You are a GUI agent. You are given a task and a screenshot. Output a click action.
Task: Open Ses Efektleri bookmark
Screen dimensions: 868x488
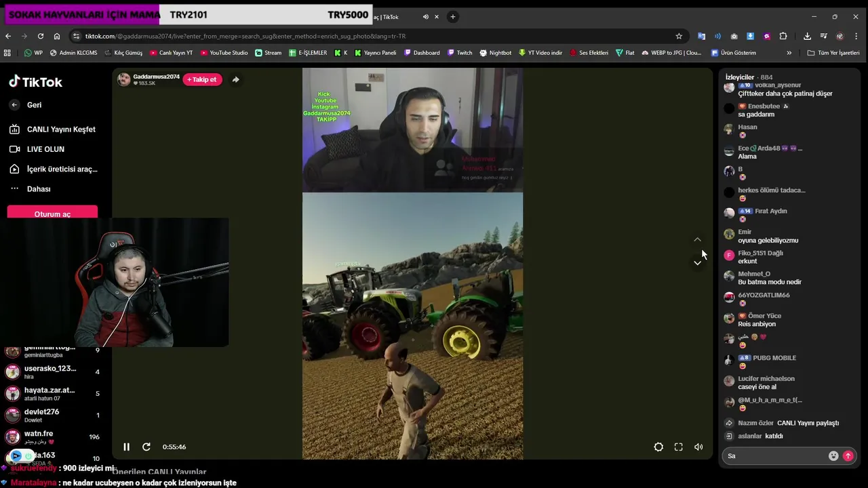(x=589, y=52)
